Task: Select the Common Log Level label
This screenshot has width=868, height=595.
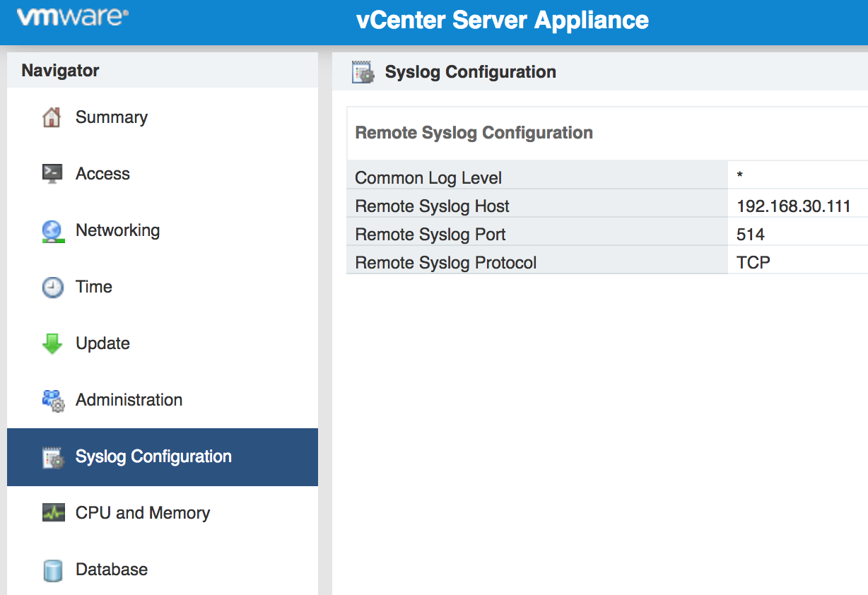Action: click(430, 178)
